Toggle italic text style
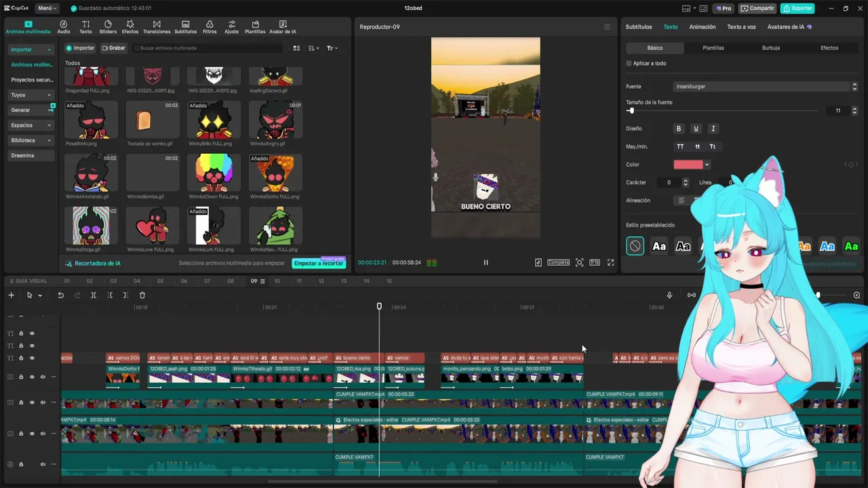This screenshot has height=488, width=868. pos(713,128)
